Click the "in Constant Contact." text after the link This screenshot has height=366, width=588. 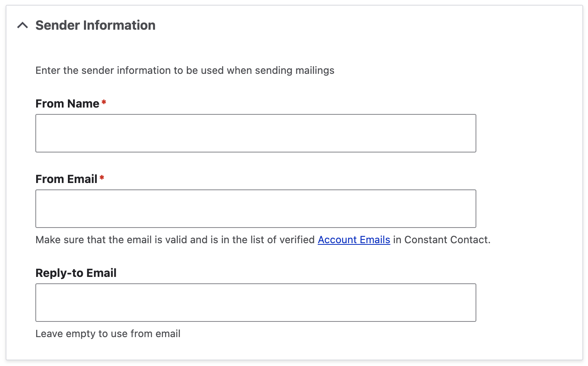point(442,240)
